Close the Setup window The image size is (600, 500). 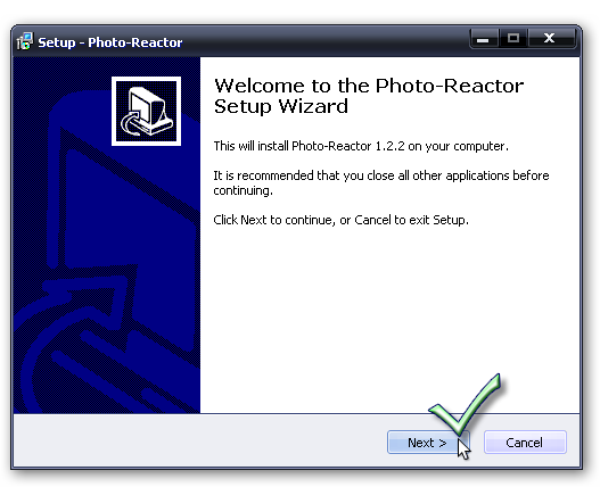point(550,38)
